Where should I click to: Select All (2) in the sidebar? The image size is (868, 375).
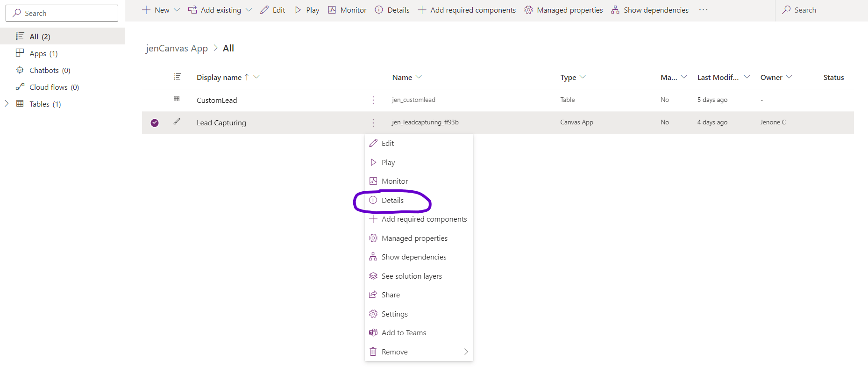coord(62,36)
